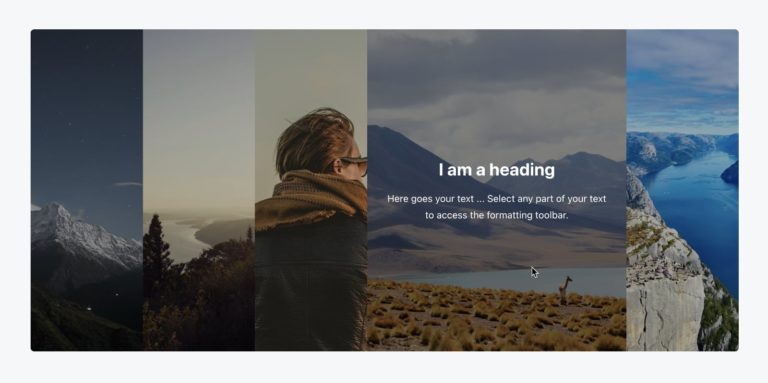Open the panel showing person in scarf
Image resolution: width=768 pixels, height=383 pixels.
[x=311, y=190]
